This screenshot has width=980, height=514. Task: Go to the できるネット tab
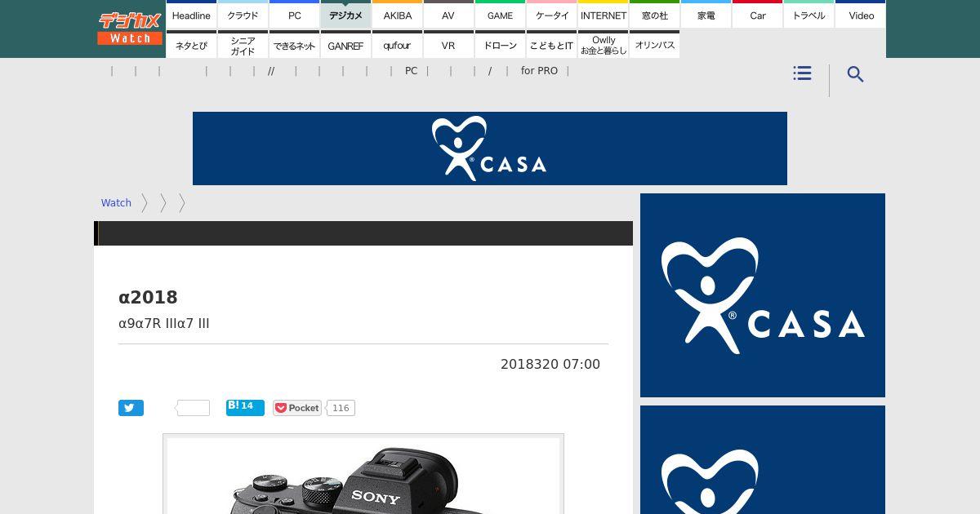point(294,45)
